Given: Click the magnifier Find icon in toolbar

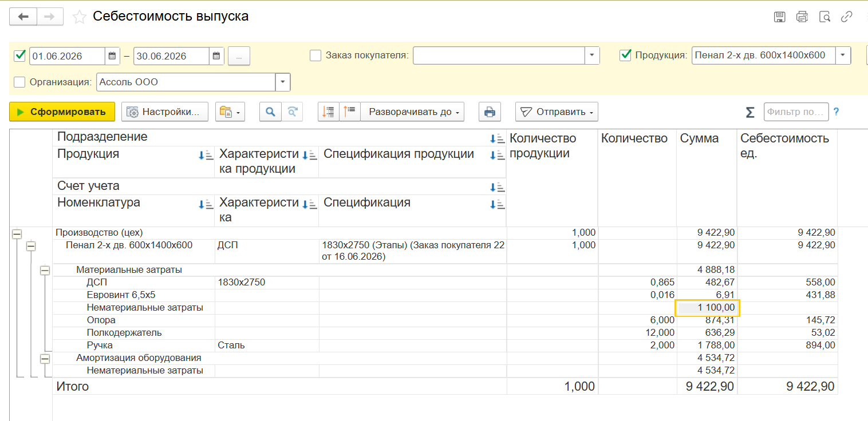Looking at the screenshot, I should point(270,112).
